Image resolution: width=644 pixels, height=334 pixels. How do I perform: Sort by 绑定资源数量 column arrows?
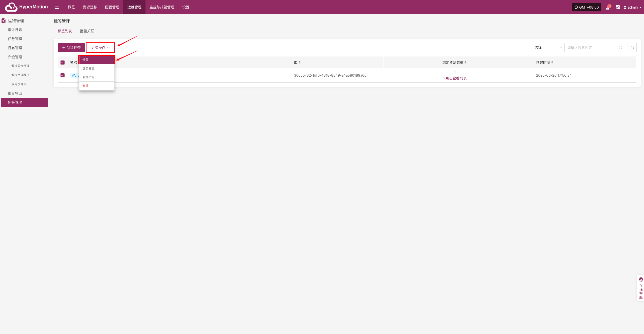point(465,63)
